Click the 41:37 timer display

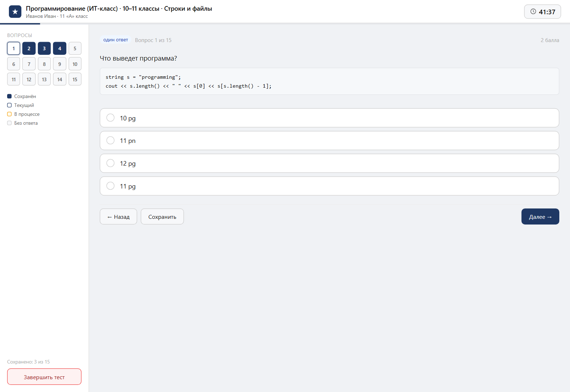(x=543, y=12)
